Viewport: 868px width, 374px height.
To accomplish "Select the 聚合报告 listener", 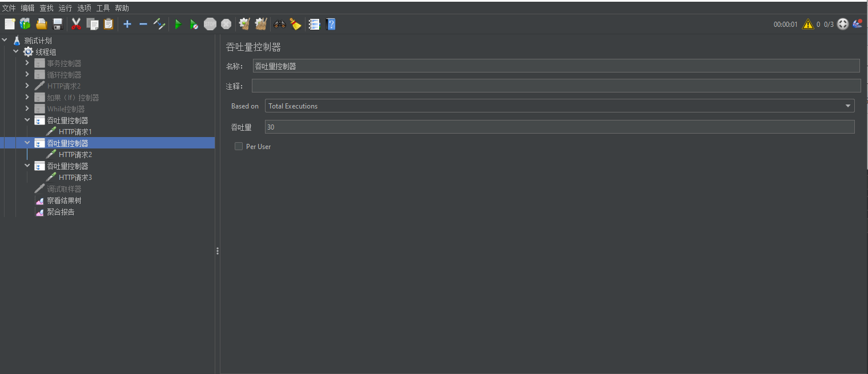I will tap(61, 212).
